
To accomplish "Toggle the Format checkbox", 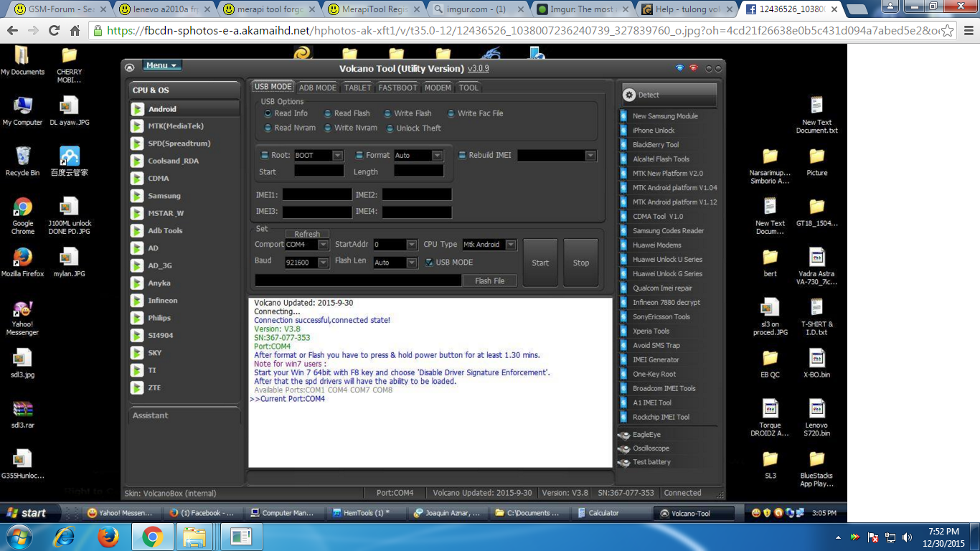I will 359,155.
